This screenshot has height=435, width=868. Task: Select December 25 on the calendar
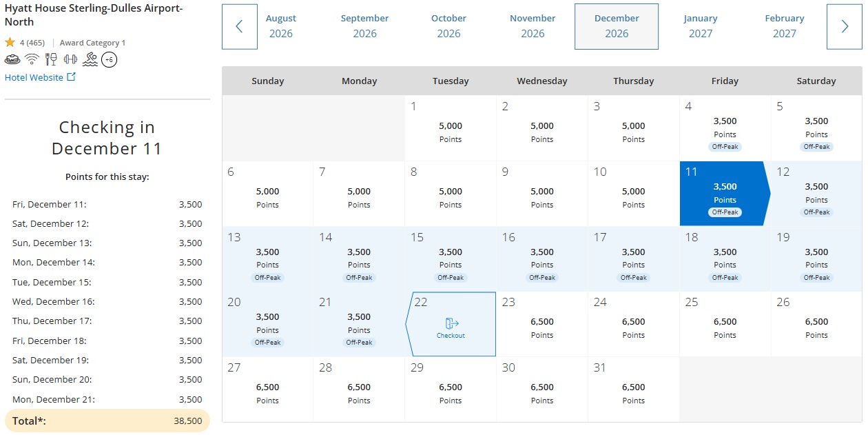click(x=725, y=323)
